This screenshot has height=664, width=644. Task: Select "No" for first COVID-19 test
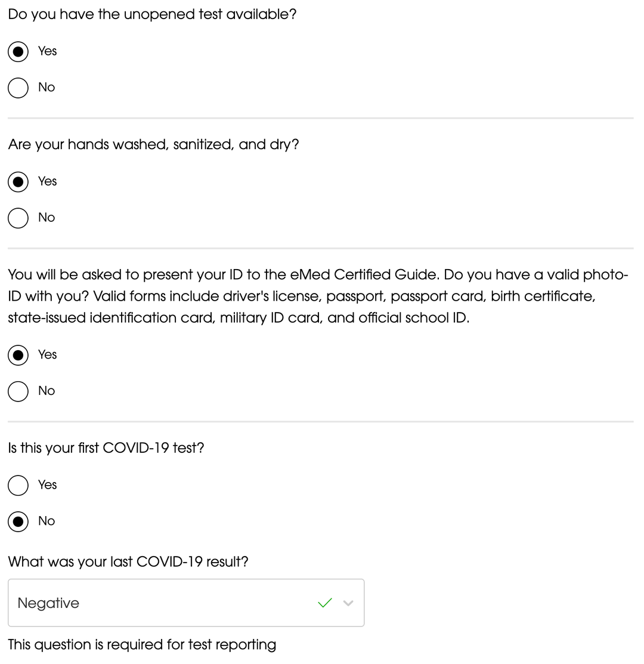tap(18, 521)
